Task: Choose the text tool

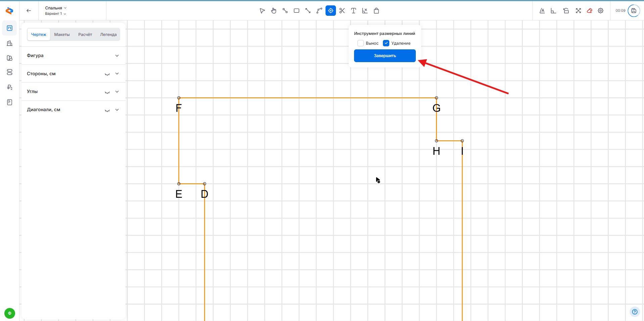Action: (353, 11)
